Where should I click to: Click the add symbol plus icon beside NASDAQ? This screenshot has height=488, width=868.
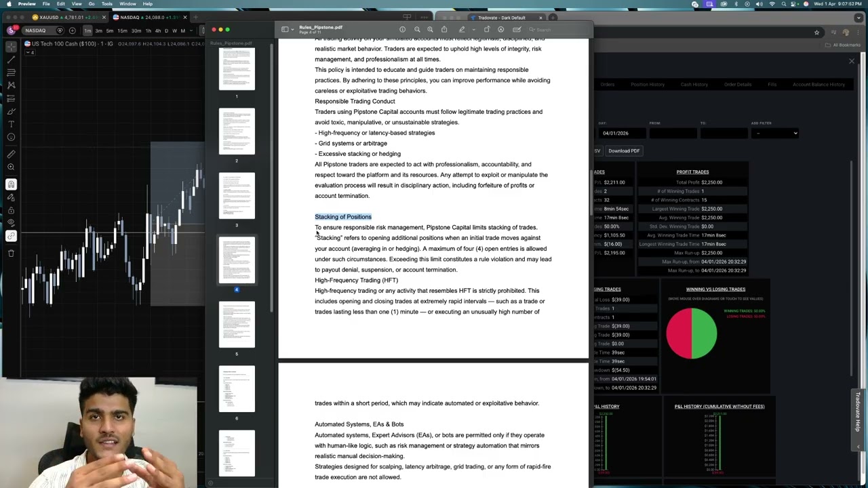pyautogui.click(x=72, y=30)
